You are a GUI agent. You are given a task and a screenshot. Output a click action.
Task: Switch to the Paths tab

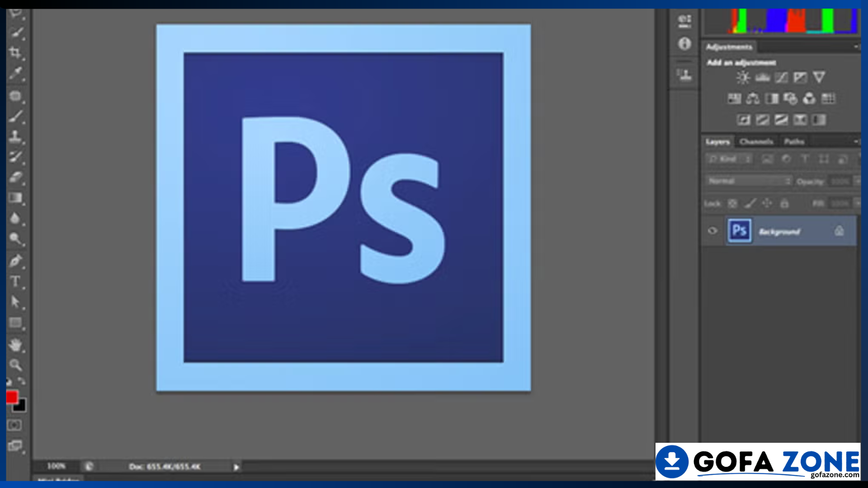(x=794, y=142)
